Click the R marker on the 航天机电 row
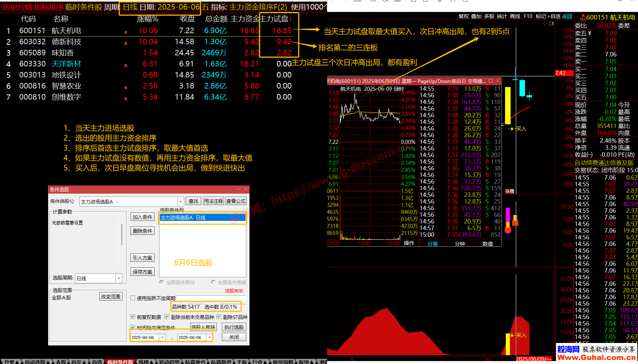638x364 pixels. (x=126, y=32)
